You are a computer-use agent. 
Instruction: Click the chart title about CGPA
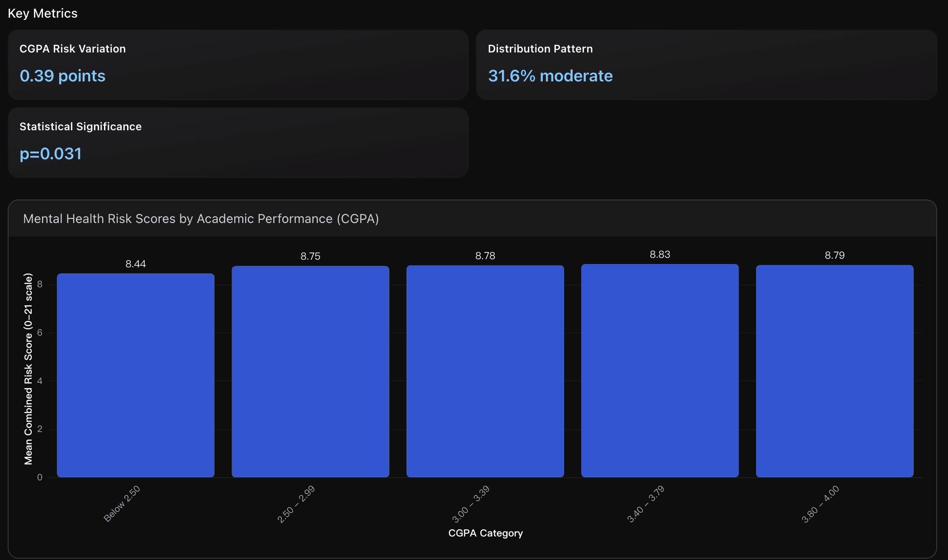pos(201,219)
